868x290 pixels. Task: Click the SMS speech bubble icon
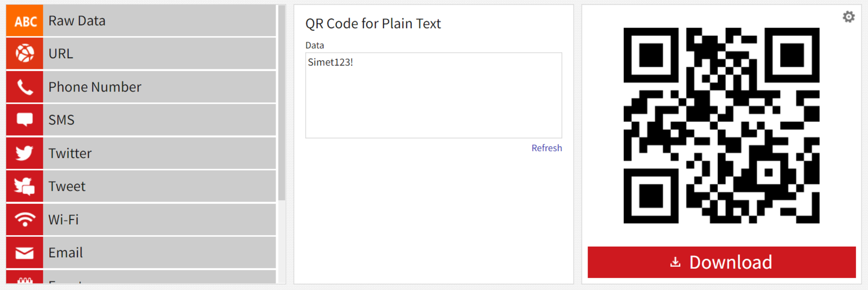(25, 120)
